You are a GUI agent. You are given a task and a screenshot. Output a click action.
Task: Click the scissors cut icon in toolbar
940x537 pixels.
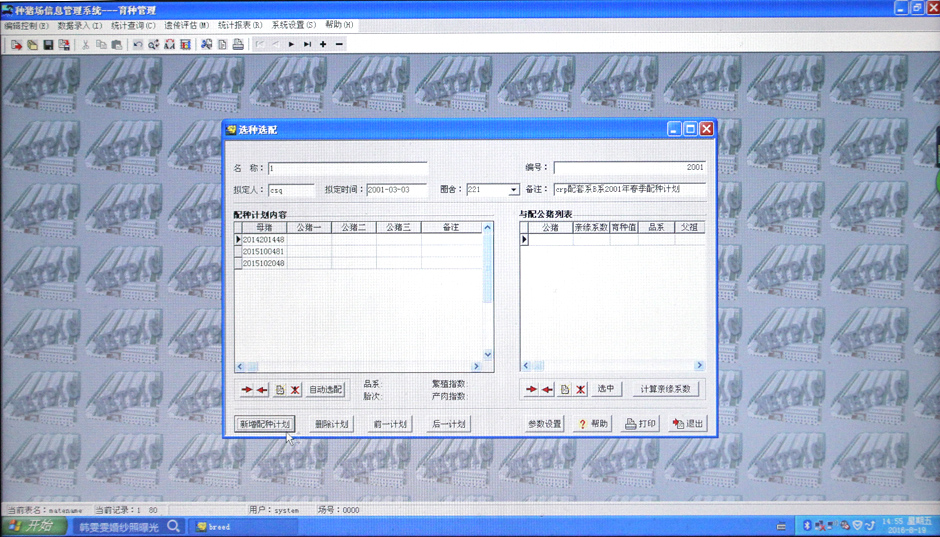pyautogui.click(x=86, y=45)
